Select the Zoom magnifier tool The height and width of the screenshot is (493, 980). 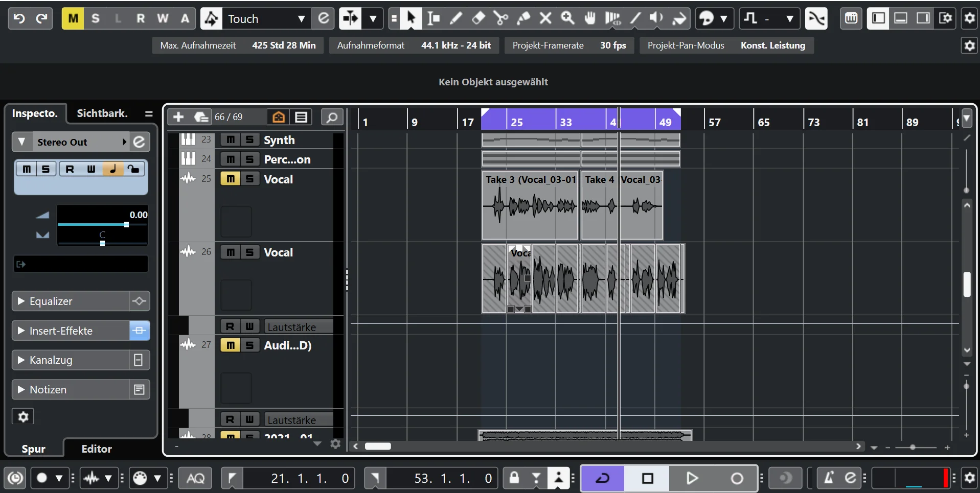tap(568, 19)
